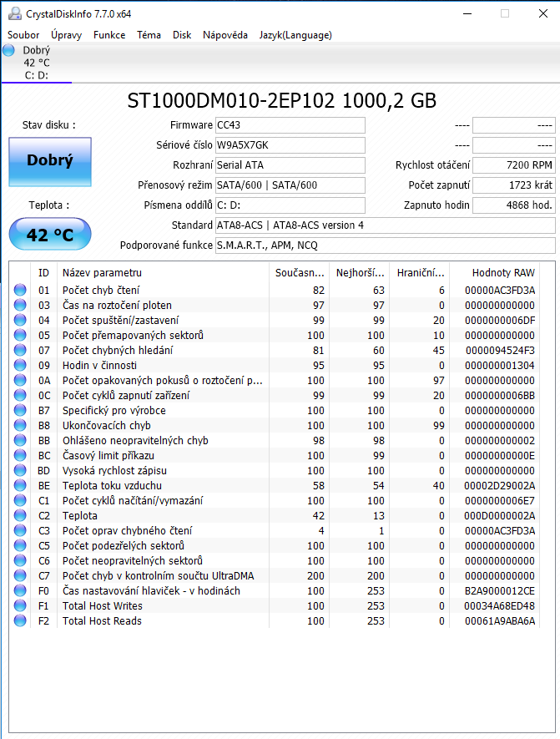The image size is (560, 739).
Task: Click status orb for attribute 01 Počet chyb čtení
Action: (20, 290)
